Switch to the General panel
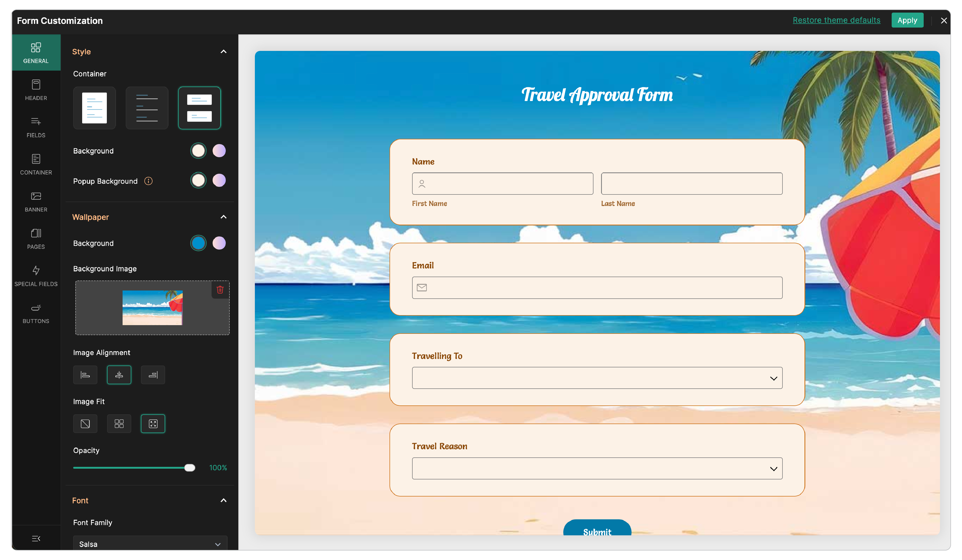 [x=35, y=52]
